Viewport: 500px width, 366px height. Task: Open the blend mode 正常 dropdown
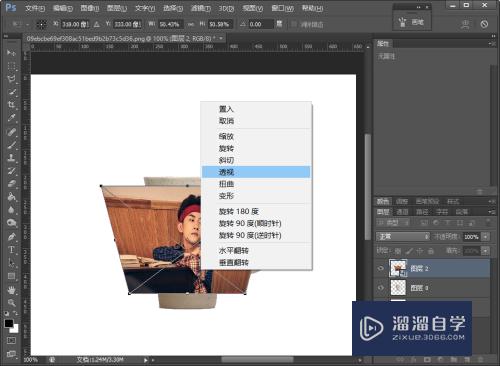click(x=403, y=237)
